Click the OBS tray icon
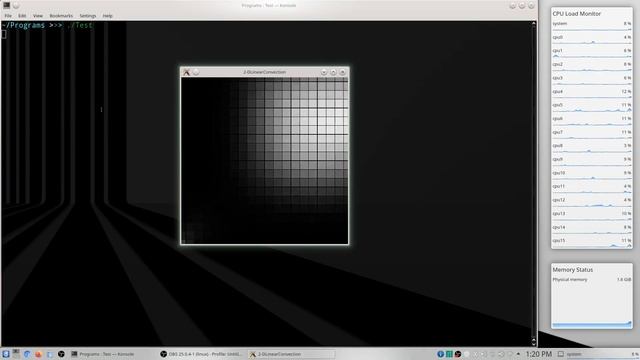 tap(458, 354)
